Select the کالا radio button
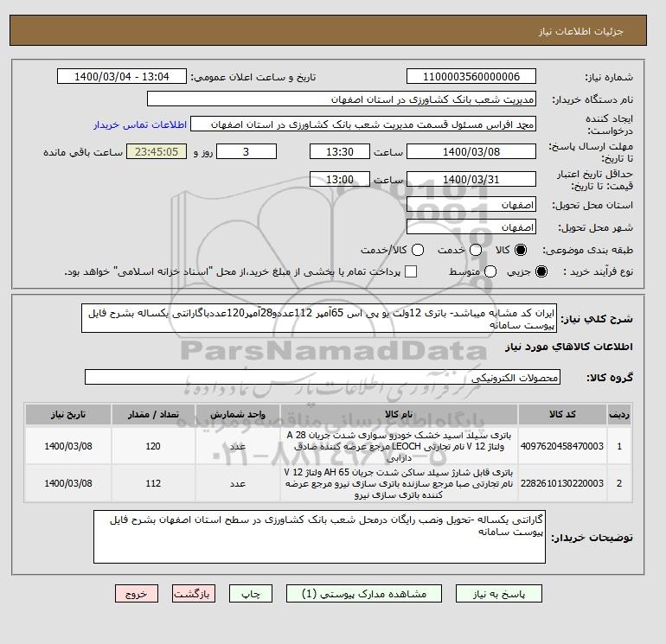666x644 pixels. point(521,250)
